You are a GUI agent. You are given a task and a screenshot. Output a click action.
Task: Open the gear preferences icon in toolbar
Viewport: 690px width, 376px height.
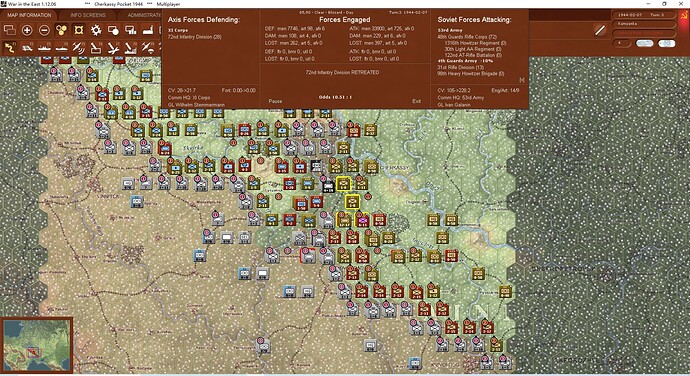(x=95, y=30)
